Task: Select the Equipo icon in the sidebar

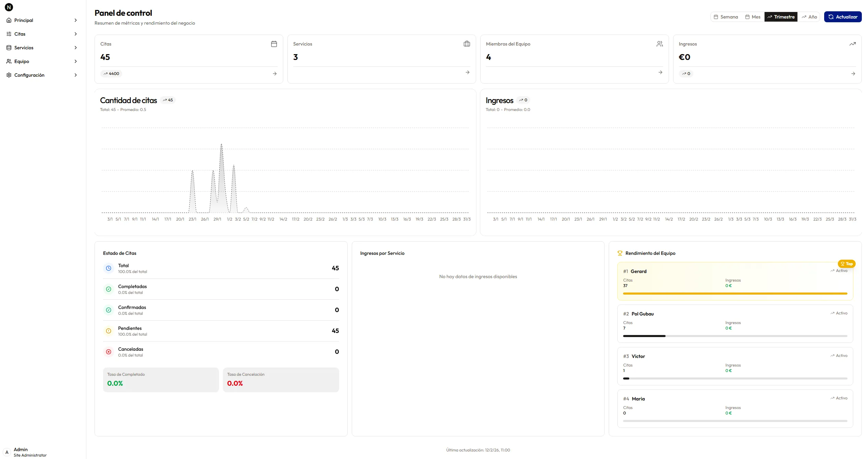Action: pos(9,61)
